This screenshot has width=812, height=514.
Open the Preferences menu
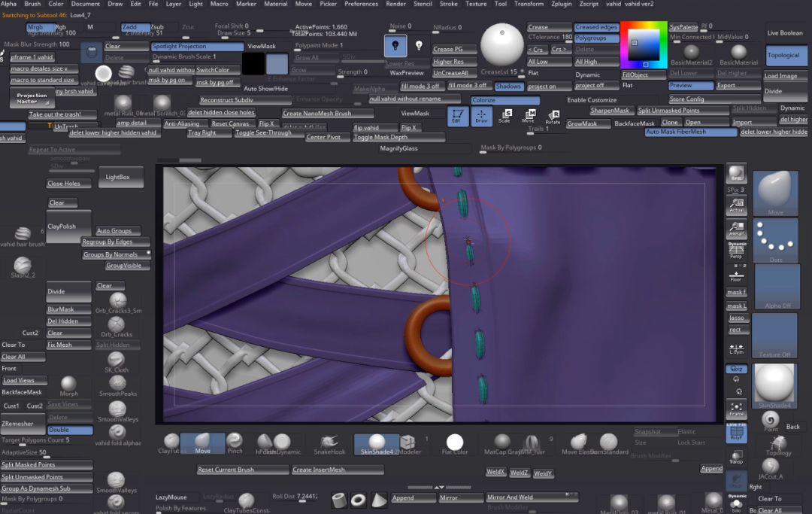pos(361,4)
